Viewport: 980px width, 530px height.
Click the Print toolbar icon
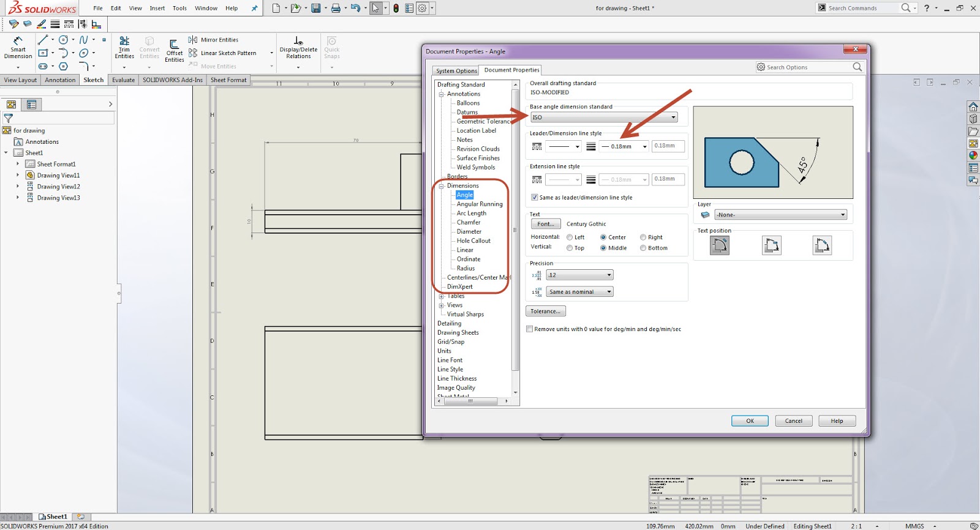(336, 8)
